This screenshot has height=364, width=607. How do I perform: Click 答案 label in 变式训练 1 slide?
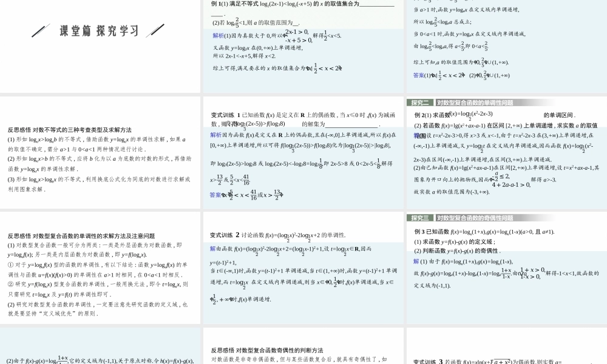tap(215, 195)
